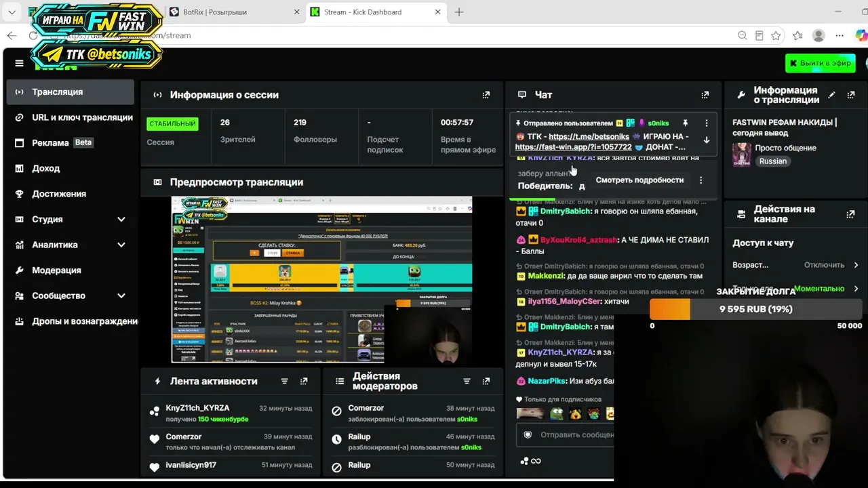Open channel points infinity icon below chat

(530, 461)
